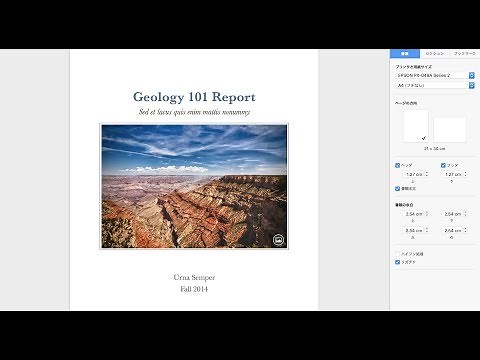Switch to the セクション (Section) tab
Screen dimensions: 480x360
[x=435, y=53]
